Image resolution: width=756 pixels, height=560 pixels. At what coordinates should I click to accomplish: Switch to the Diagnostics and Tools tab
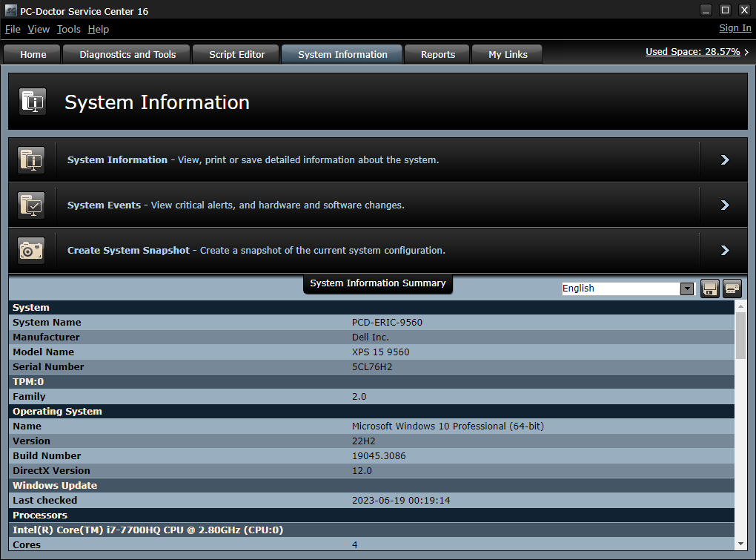(x=127, y=54)
